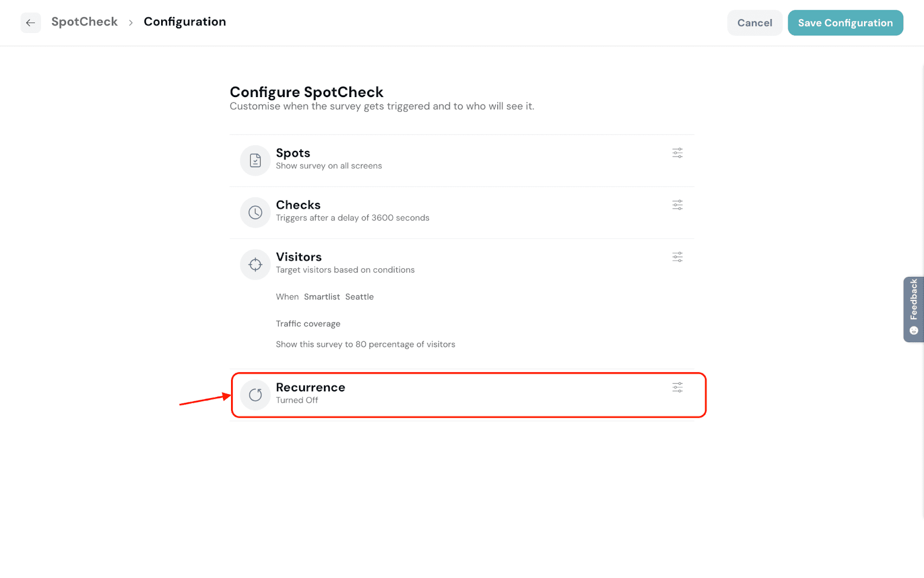Click the back arrow button
924x578 pixels.
[x=31, y=23]
